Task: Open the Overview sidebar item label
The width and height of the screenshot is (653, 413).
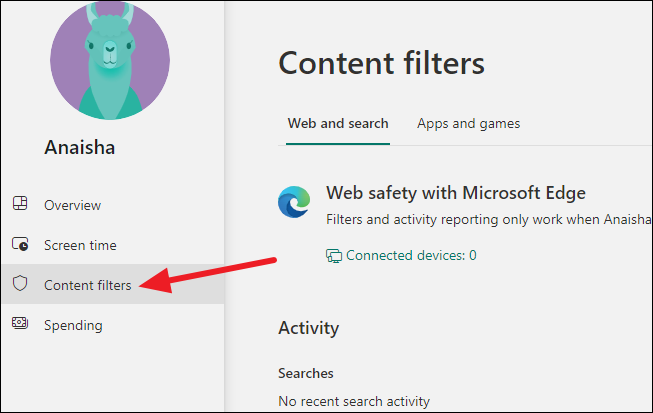Action: click(72, 205)
